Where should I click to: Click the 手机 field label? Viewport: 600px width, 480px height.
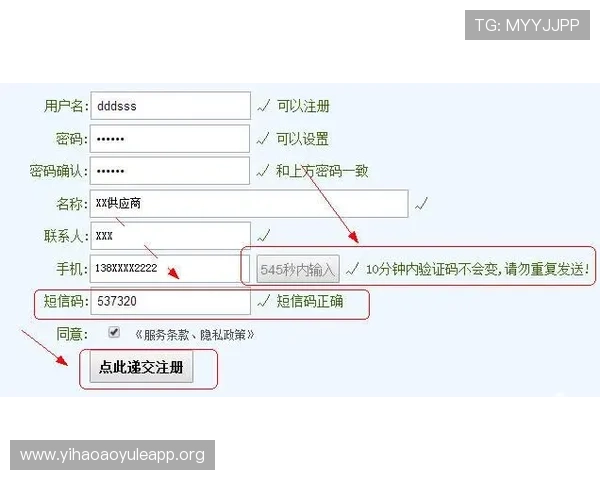pos(72,269)
